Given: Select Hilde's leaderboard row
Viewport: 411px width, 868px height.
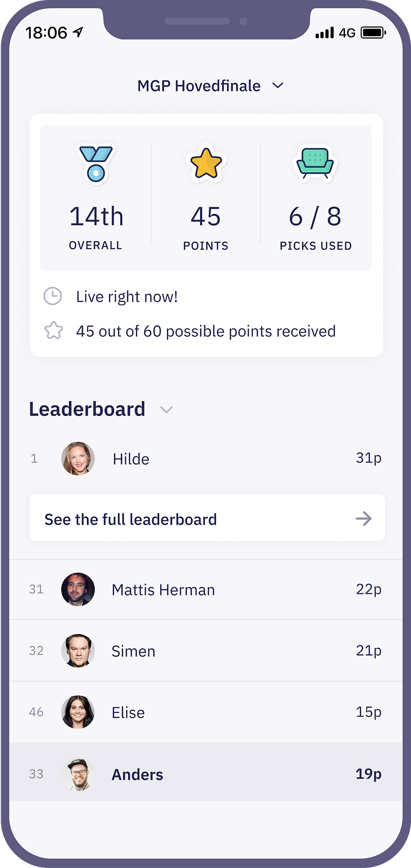Looking at the screenshot, I should point(205,458).
